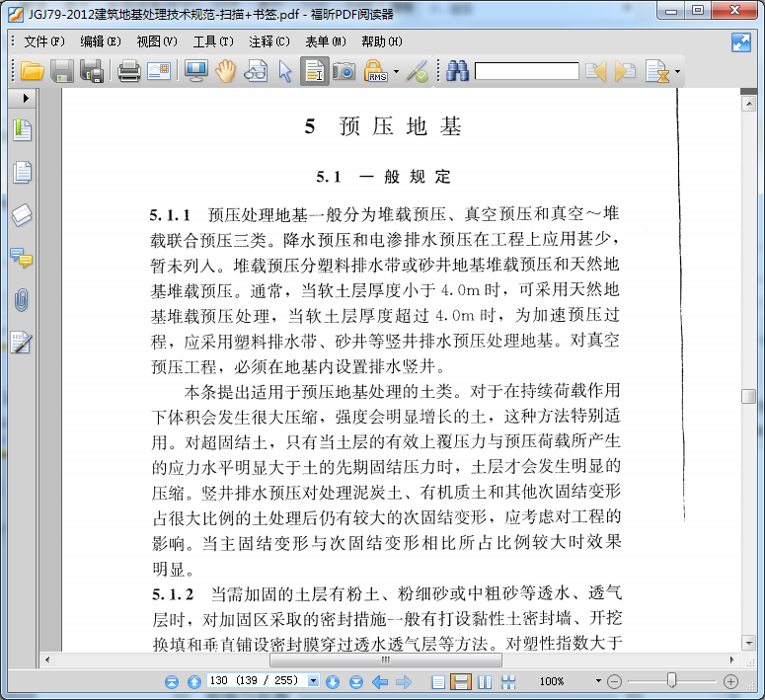Activate the Select Text tool
The height and width of the screenshot is (700, 765).
pos(314,71)
